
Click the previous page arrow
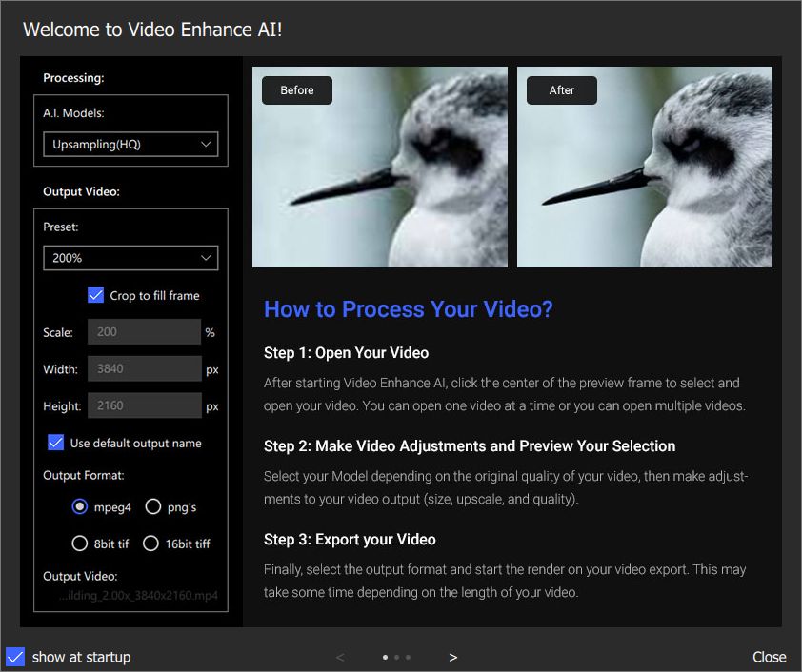click(340, 657)
